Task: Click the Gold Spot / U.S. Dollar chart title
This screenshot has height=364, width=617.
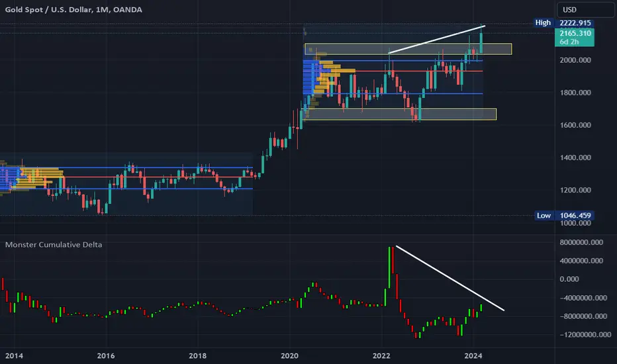Action: (73, 9)
